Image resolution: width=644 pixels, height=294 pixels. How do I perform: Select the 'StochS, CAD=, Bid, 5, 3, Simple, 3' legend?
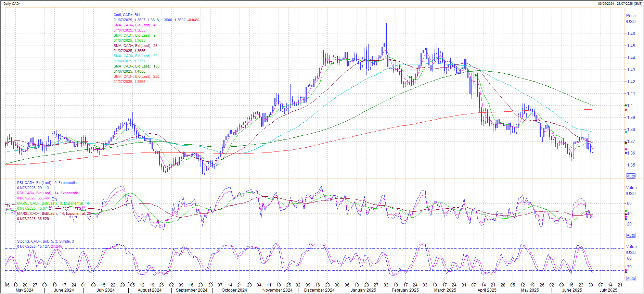[46, 241]
